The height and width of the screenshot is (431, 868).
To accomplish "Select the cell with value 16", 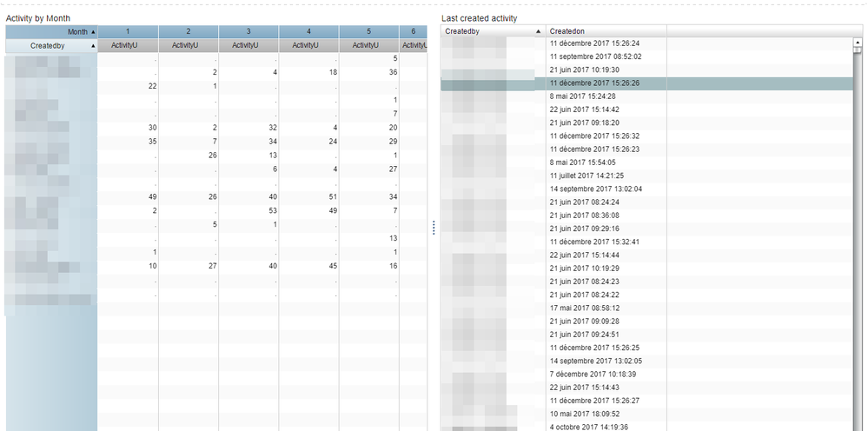I will pyautogui.click(x=369, y=266).
